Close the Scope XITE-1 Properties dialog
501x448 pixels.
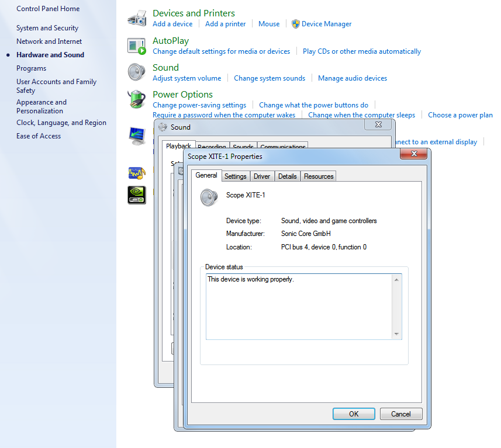tap(414, 154)
